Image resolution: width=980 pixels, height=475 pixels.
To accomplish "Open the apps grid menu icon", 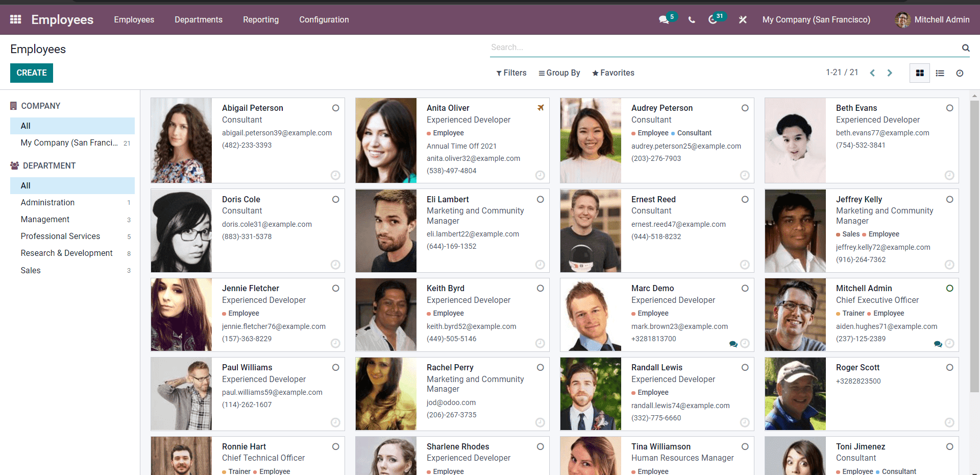I will (x=15, y=19).
